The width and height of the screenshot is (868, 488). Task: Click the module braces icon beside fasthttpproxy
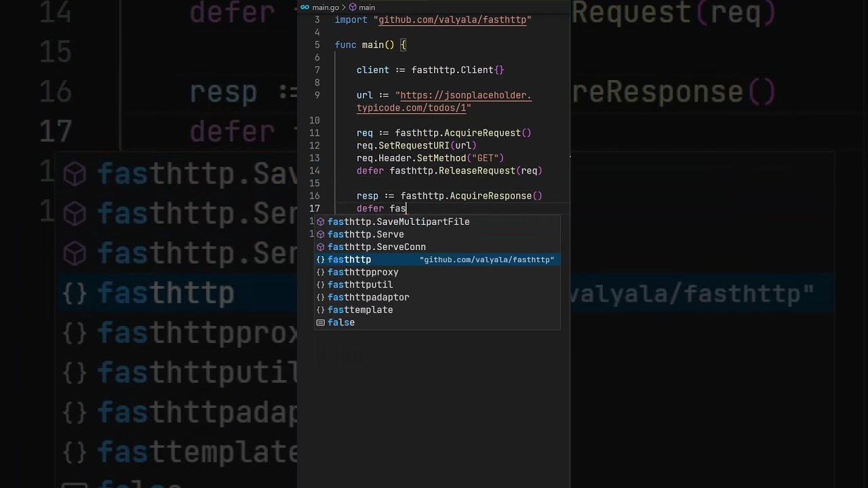321,272
